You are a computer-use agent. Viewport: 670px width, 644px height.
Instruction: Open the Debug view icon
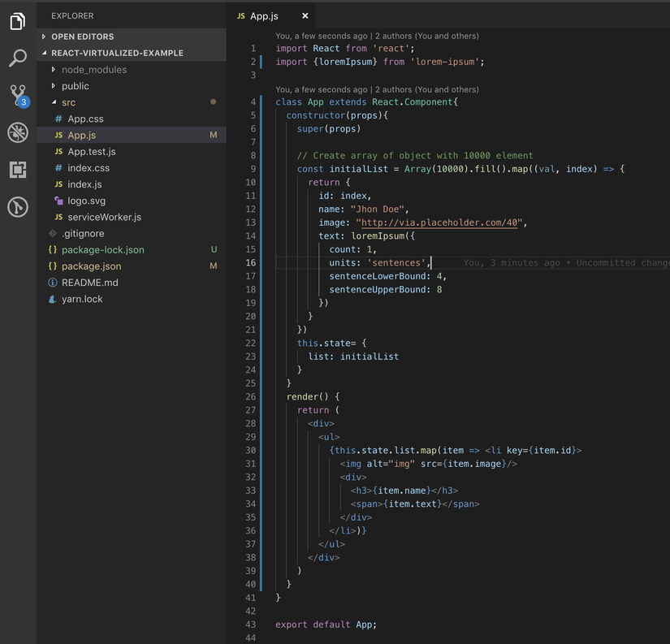(x=17, y=132)
